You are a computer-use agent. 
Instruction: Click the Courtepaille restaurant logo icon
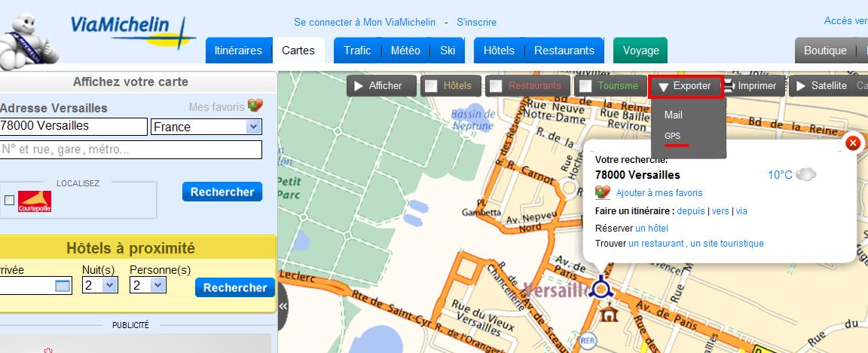pos(34,201)
